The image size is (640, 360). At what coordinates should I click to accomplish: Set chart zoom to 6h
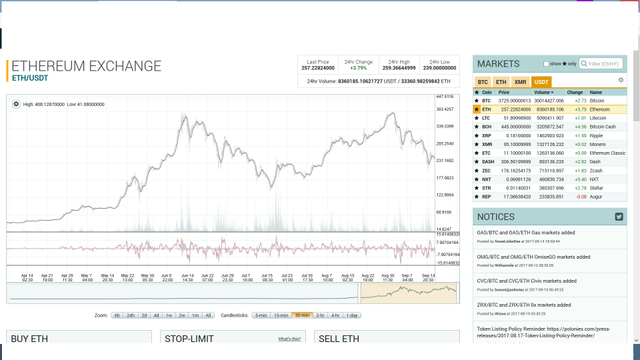(x=117, y=316)
